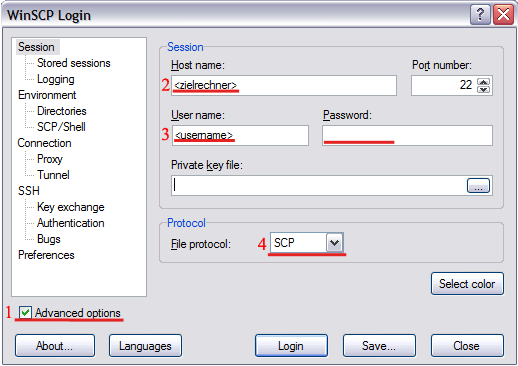Close the WinSCP Login window

point(503,15)
